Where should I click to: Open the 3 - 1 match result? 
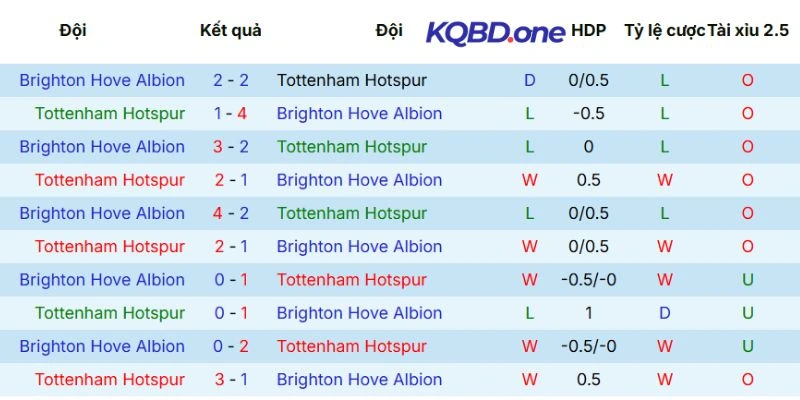click(x=231, y=379)
